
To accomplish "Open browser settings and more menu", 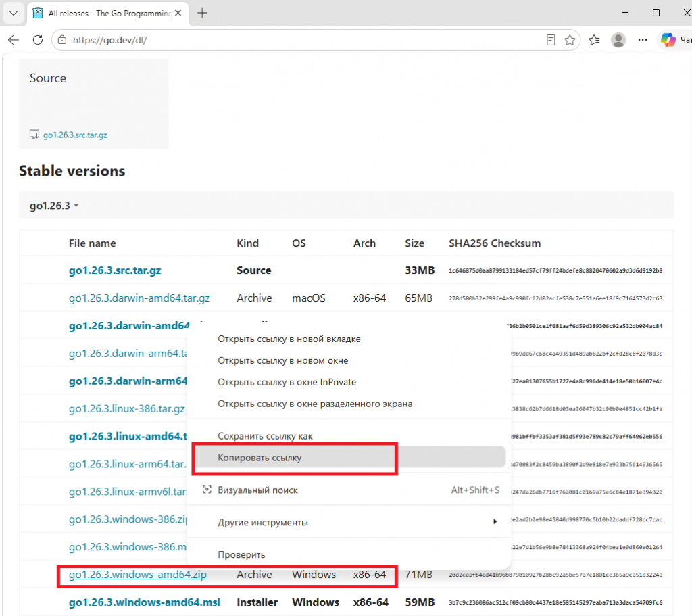I will click(x=643, y=40).
